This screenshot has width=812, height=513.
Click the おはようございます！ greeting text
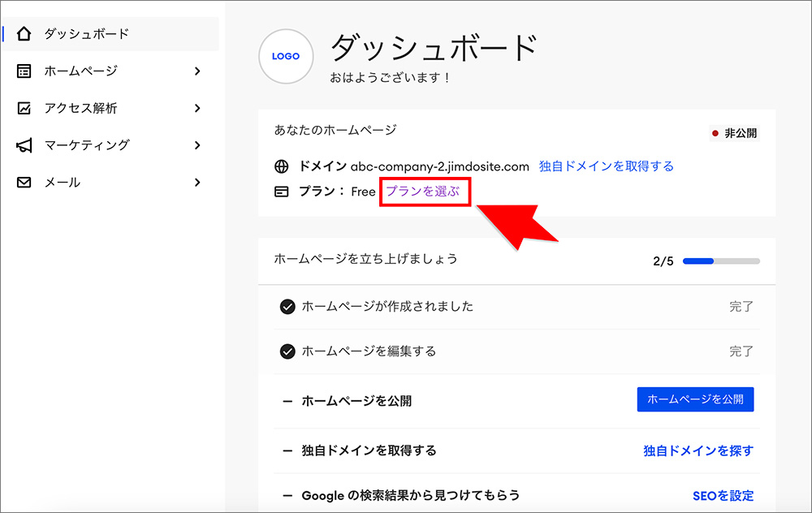tap(391, 78)
